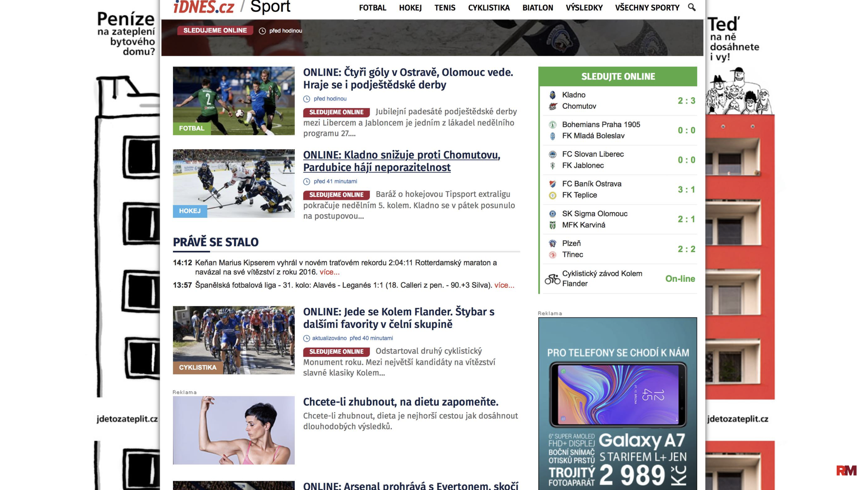Viewport: 868px width, 490px height.
Task: Open article 'Kladno snižuje proti Chomutovu'
Action: [402, 161]
